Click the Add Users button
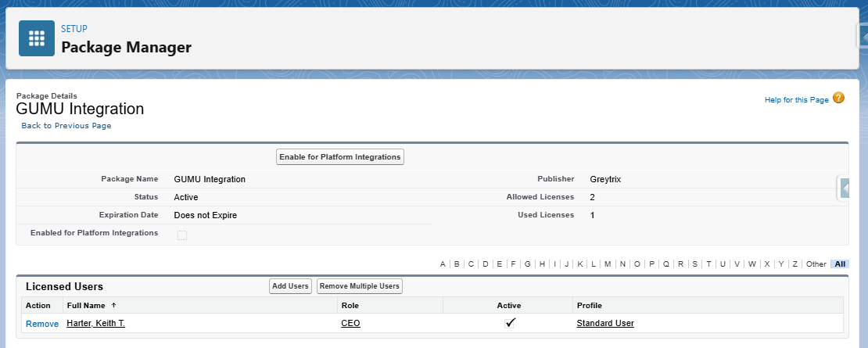 pyautogui.click(x=291, y=286)
